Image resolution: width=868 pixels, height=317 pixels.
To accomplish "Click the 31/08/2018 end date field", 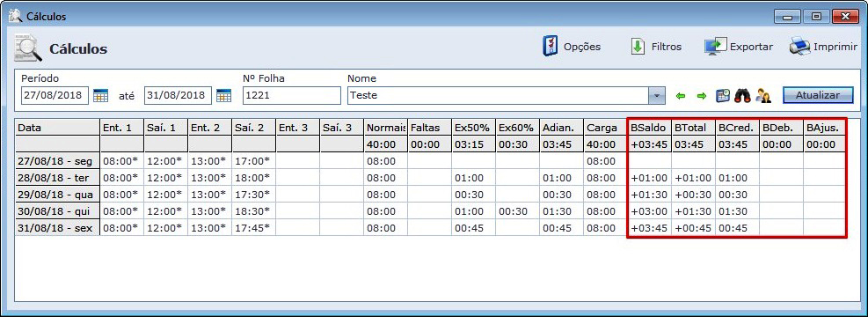I will click(178, 95).
